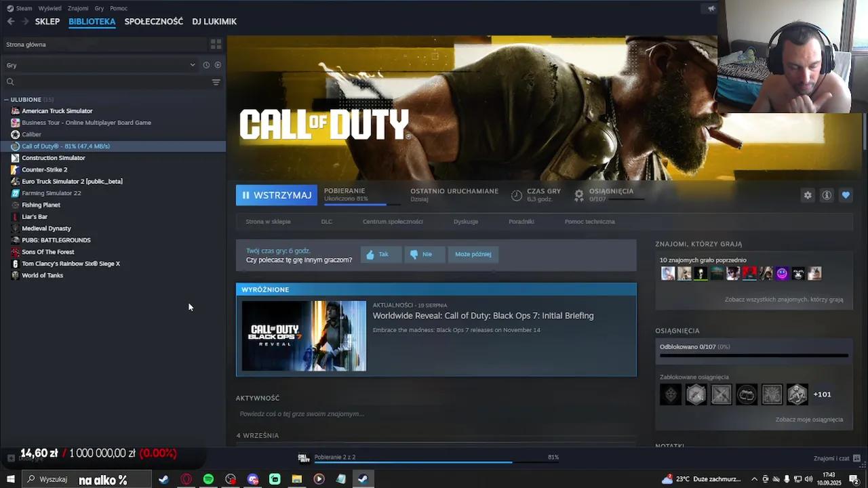Click the library search magnifier icon

pos(10,82)
